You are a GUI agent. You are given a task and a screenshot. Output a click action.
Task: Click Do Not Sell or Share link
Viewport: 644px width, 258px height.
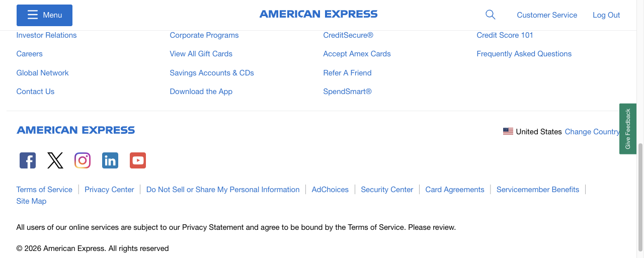click(x=223, y=190)
